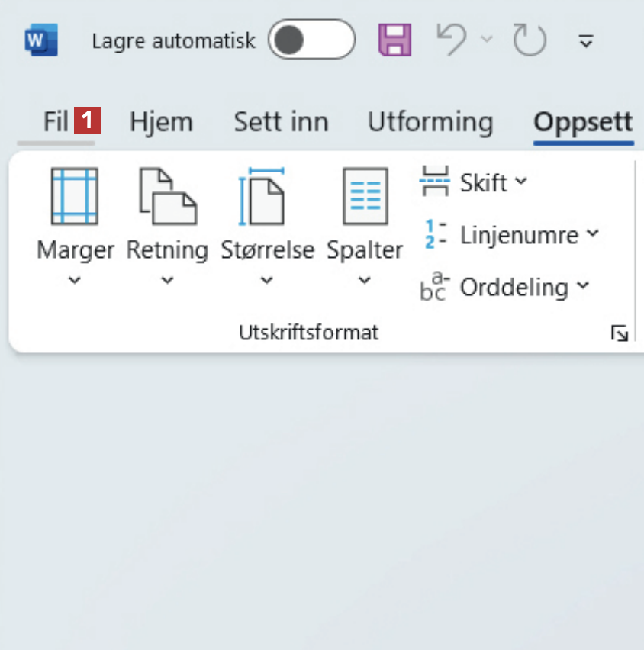644x650 pixels.
Task: Open the Linjenumre dropdown
Action: (x=511, y=235)
